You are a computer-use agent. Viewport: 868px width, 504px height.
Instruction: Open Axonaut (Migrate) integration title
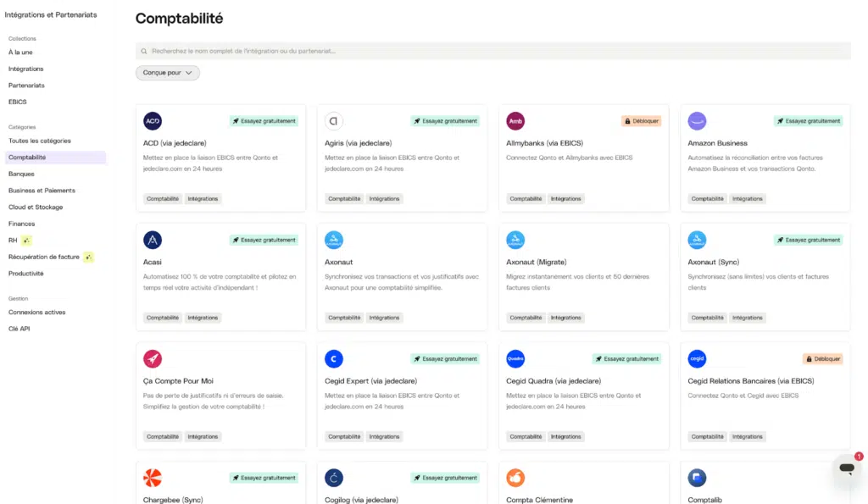click(x=536, y=262)
